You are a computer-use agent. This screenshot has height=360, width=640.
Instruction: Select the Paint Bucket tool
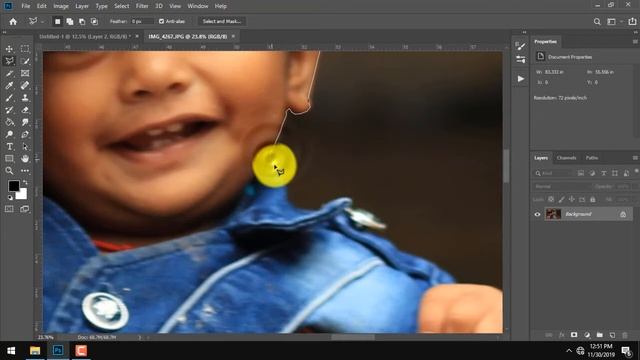pyautogui.click(x=9, y=122)
